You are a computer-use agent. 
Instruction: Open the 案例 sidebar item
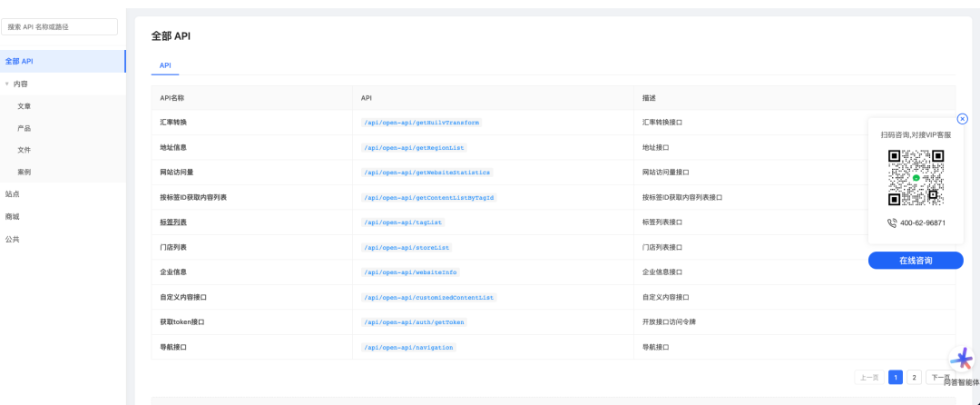(24, 172)
